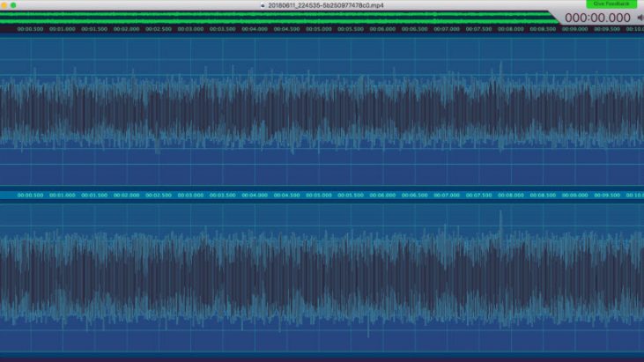Click 00:06.500 on the lower channel ruler

point(415,196)
